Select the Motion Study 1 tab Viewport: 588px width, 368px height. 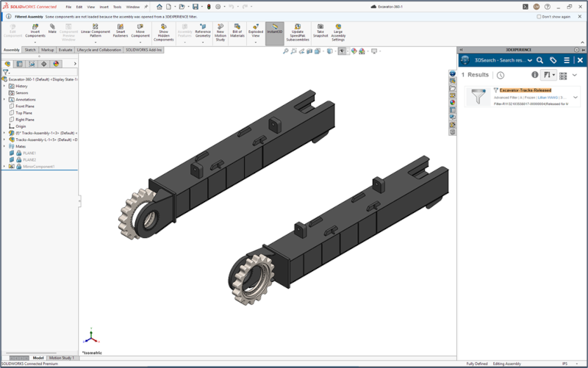62,358
